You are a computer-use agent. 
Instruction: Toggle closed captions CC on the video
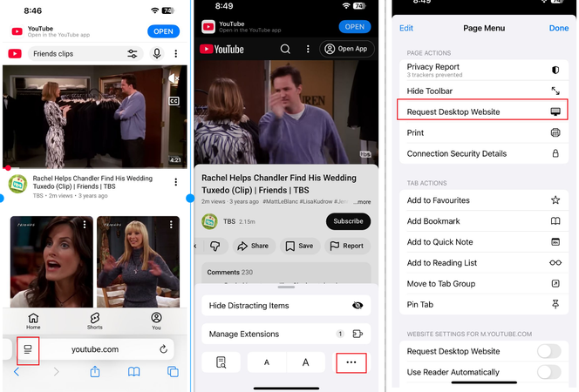click(174, 101)
